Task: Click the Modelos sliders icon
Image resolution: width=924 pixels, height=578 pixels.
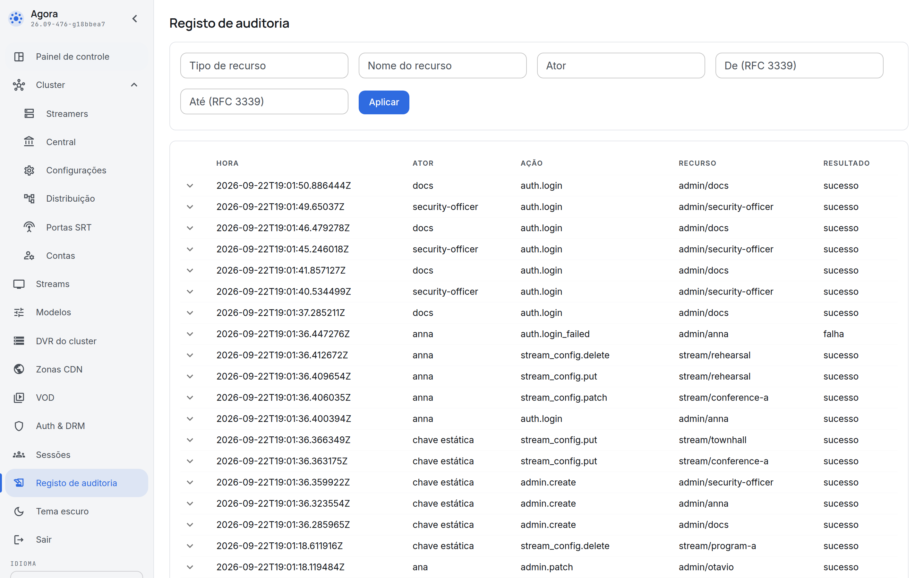Action: (19, 312)
